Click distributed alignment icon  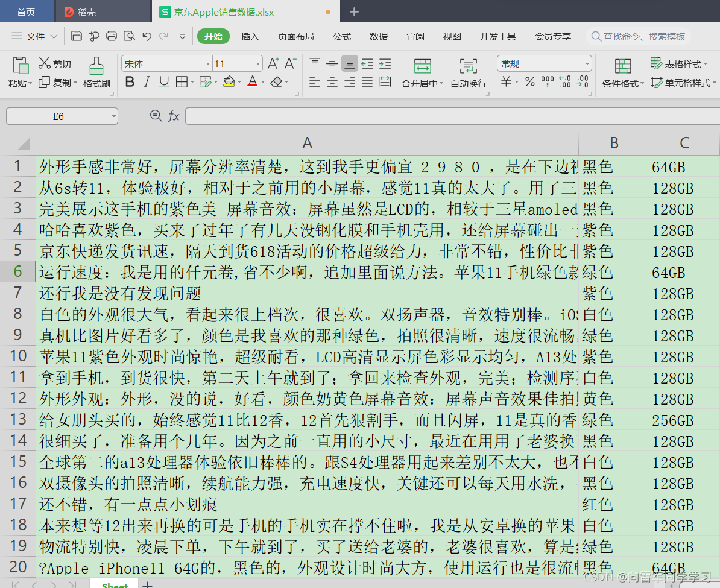click(385, 82)
